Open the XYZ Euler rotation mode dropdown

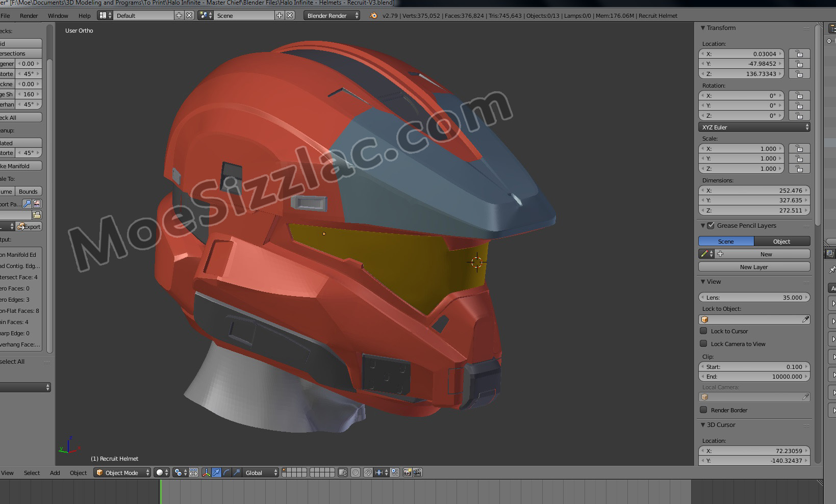(754, 127)
